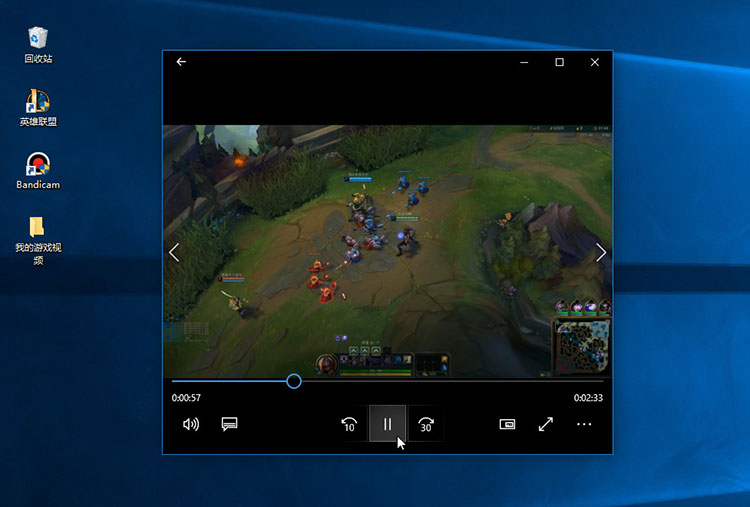Screen dimensions: 750x507
Task: Open the volume control speaker icon
Action: tap(191, 424)
